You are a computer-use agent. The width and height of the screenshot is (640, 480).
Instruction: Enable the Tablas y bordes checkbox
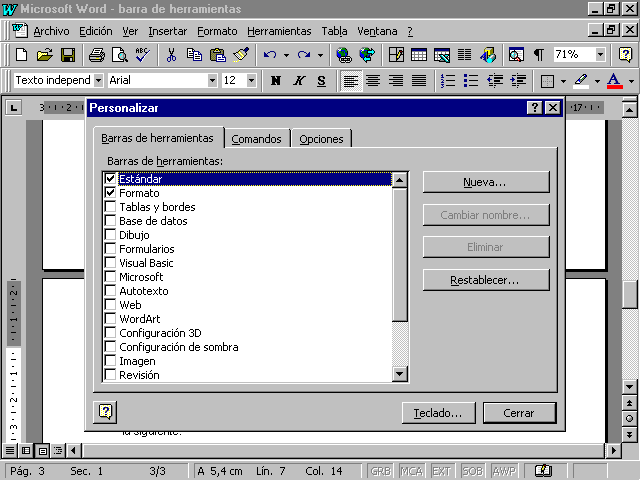[x=110, y=207]
